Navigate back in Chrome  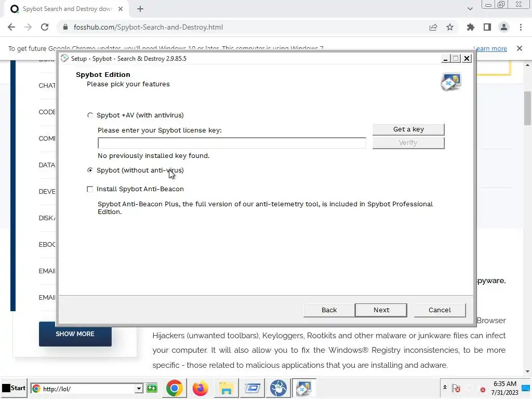point(11,27)
